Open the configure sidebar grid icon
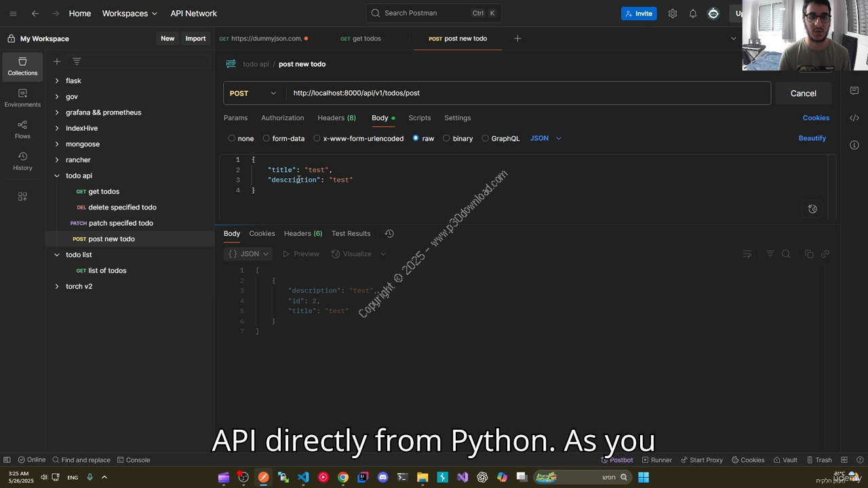 [x=22, y=197]
